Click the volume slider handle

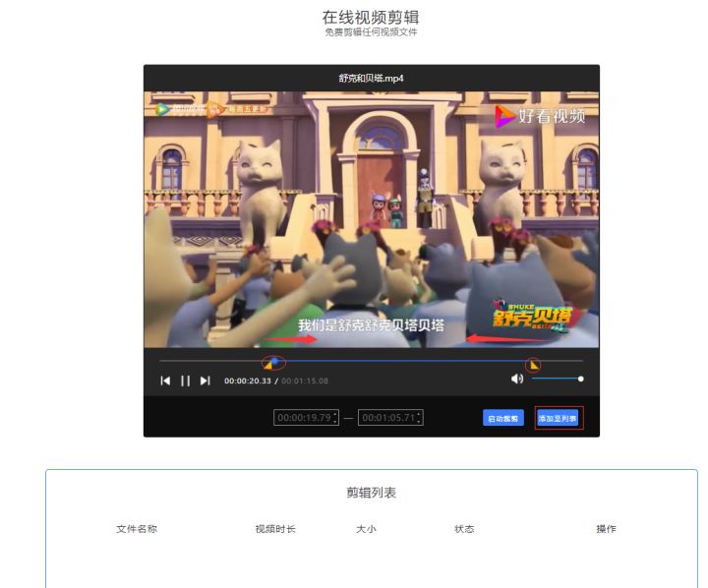[x=581, y=379]
